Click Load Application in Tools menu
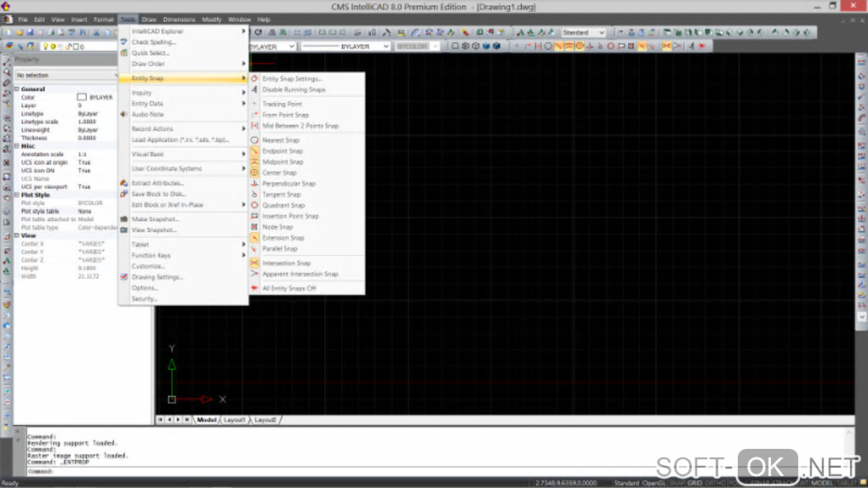Viewport: 868px width, 488px height. (183, 140)
